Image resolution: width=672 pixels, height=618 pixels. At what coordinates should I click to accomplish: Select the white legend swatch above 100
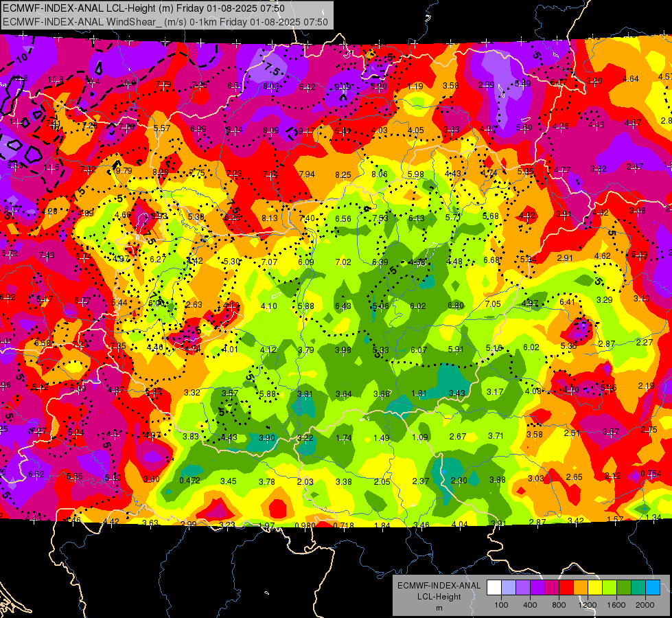pos(494,587)
